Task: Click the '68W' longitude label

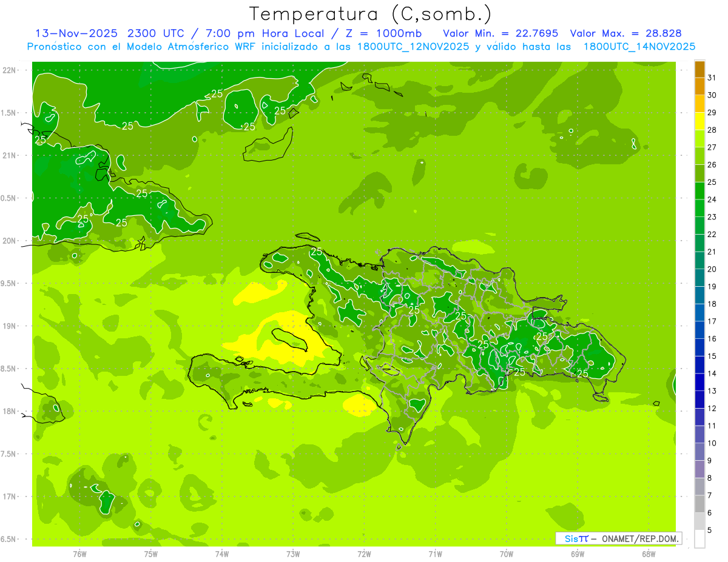Action: [649, 554]
